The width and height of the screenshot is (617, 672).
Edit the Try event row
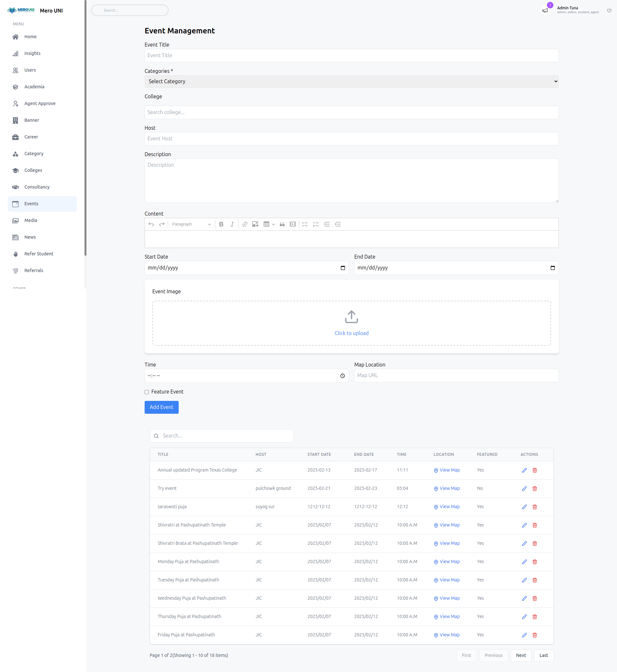pyautogui.click(x=524, y=488)
